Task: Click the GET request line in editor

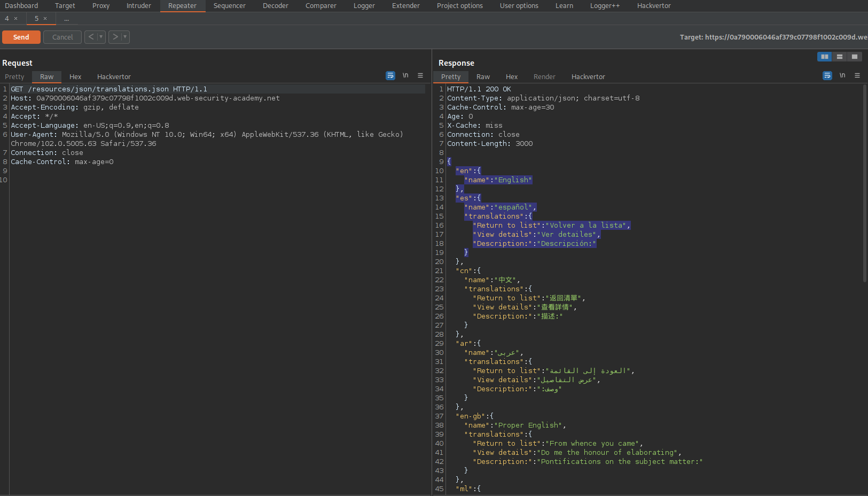Action: [109, 89]
